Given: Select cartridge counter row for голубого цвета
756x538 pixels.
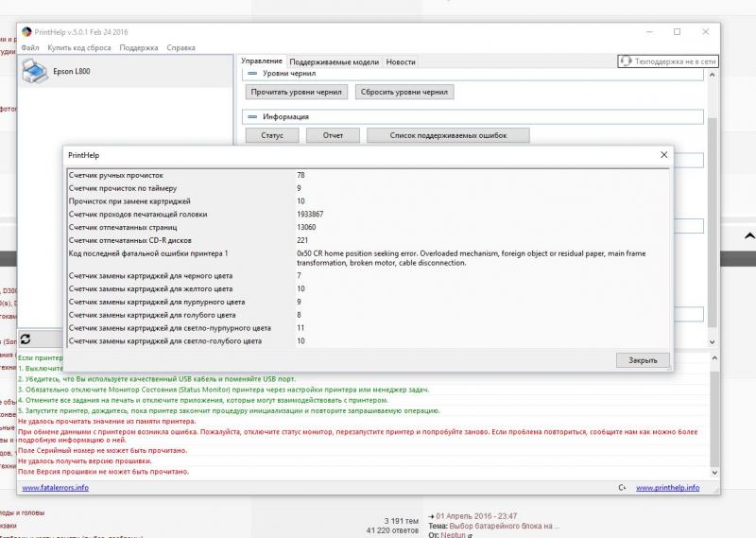Looking at the screenshot, I should click(x=369, y=315).
